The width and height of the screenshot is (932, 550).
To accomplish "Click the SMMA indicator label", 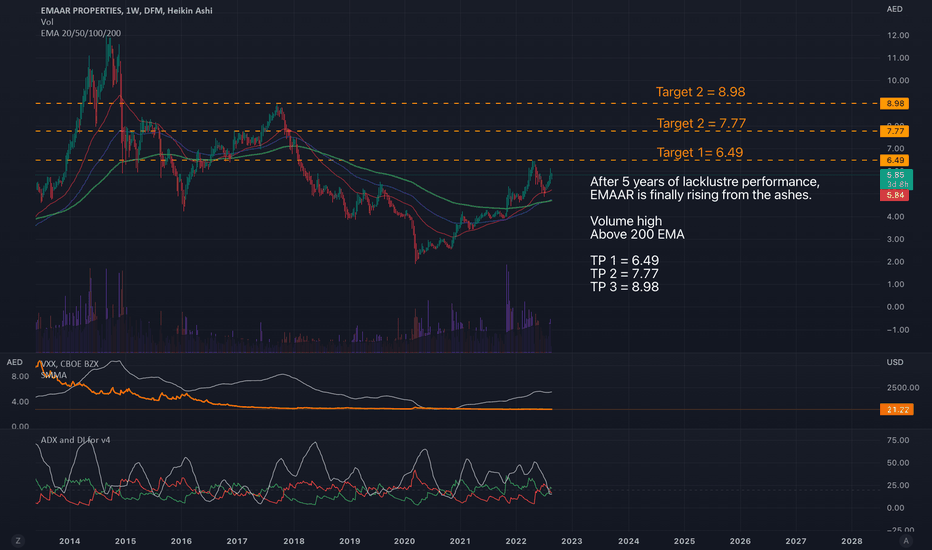I will click(54, 375).
